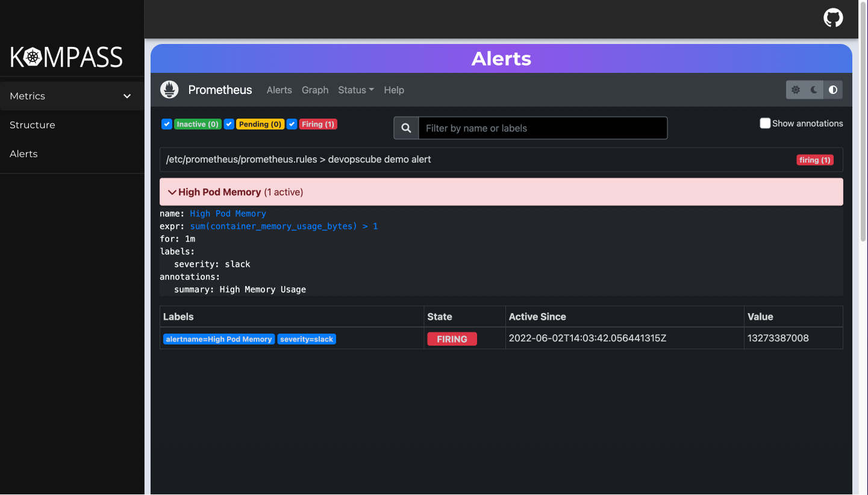Uncheck the Inactive alerts checkbox
868x495 pixels.
click(x=167, y=124)
